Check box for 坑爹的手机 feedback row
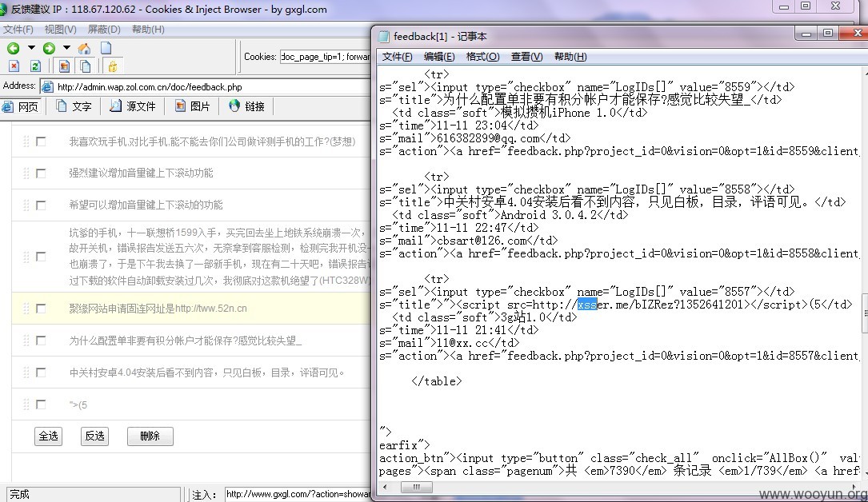Image resolution: width=868 pixels, height=502 pixels. click(41, 257)
